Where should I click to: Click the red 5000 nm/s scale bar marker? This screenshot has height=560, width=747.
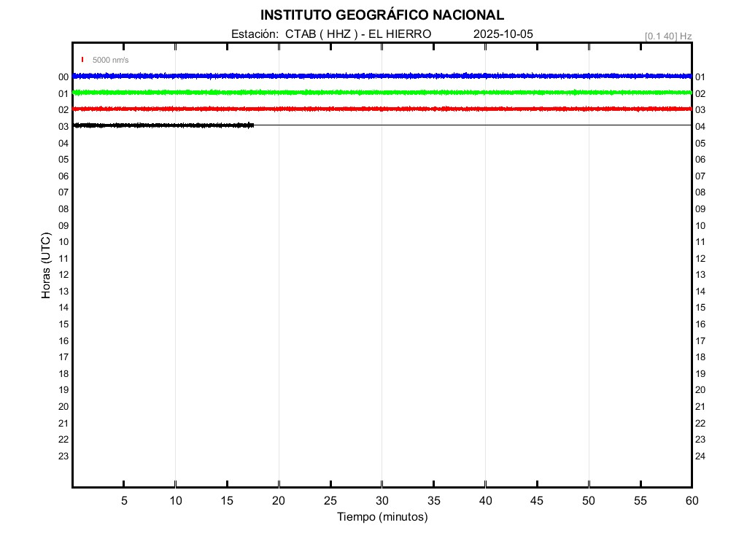pos(82,60)
